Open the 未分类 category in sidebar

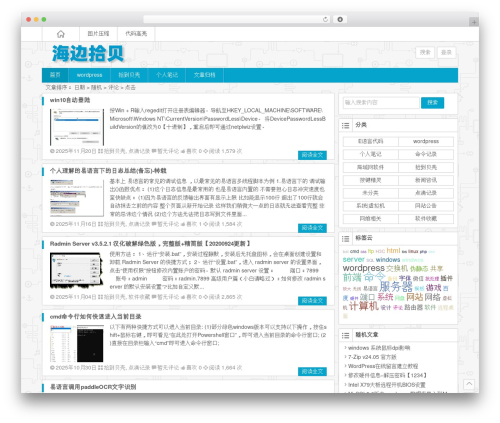click(x=371, y=193)
